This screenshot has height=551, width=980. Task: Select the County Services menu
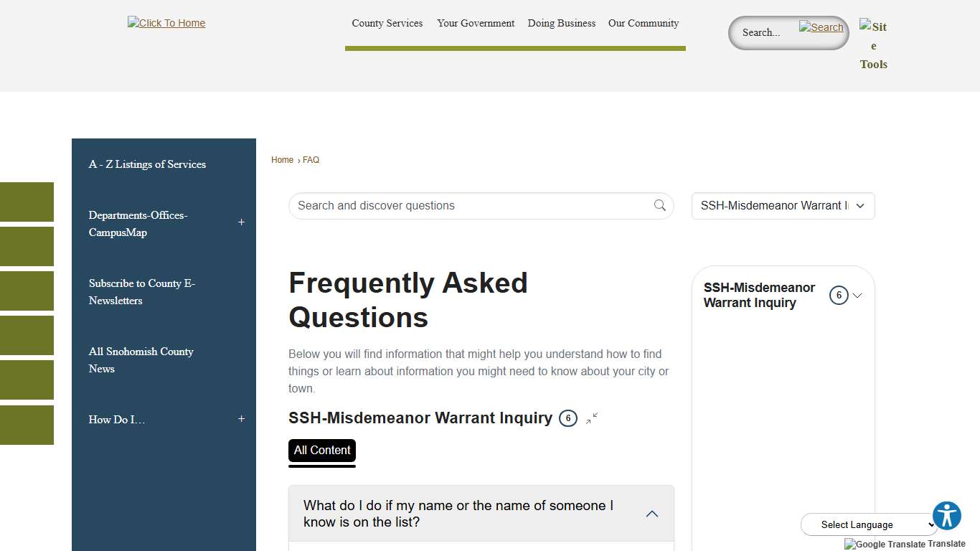click(x=387, y=23)
